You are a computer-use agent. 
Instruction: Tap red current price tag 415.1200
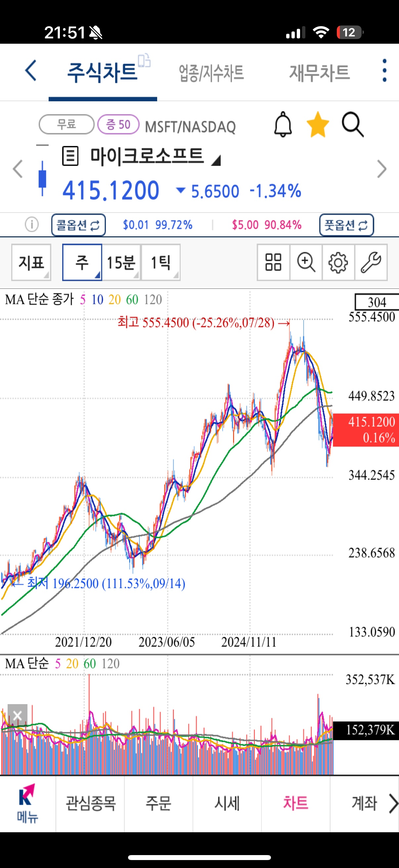click(x=366, y=430)
